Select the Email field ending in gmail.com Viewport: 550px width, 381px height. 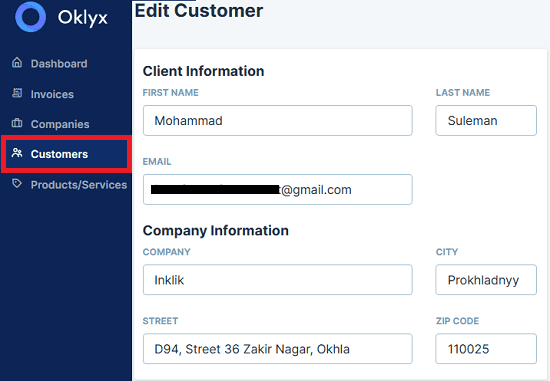[277, 189]
